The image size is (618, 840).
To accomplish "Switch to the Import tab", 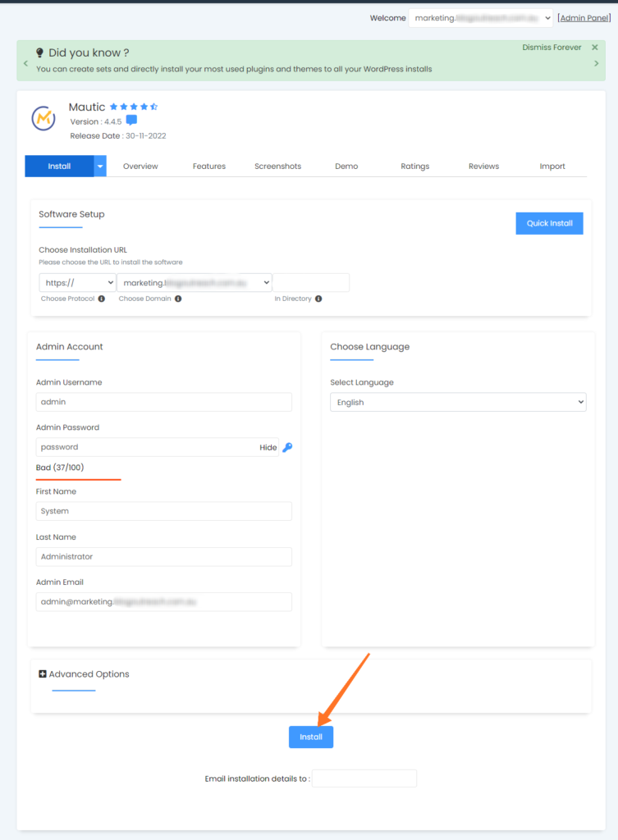I will tap(552, 166).
